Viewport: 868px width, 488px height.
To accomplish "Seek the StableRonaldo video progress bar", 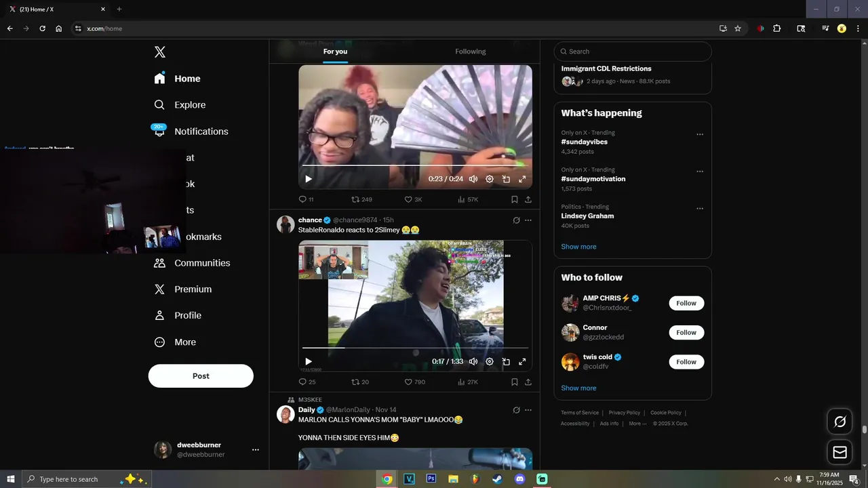I will [x=415, y=348].
